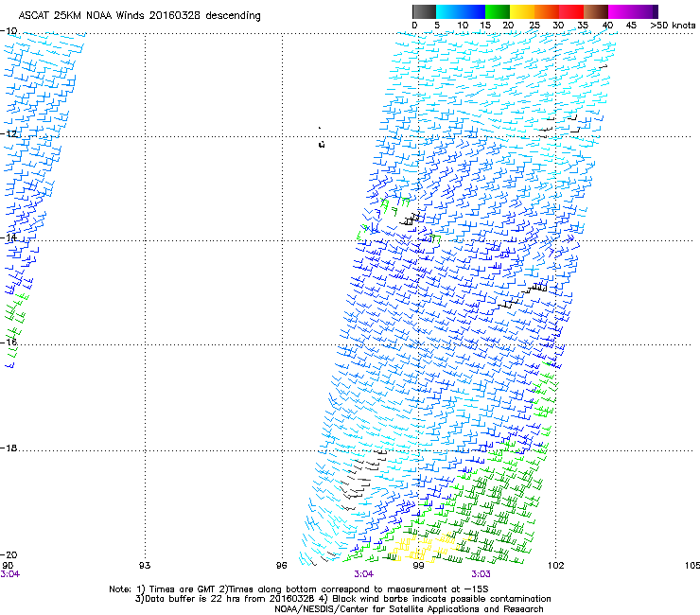Click the cyan-blue 5-15 knots legend gradient

(461, 11)
